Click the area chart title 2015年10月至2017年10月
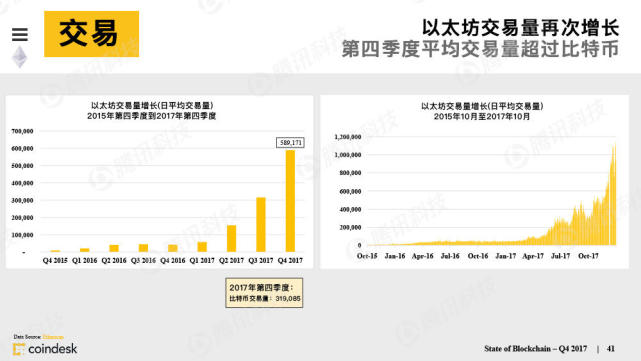Viewport: 641px width, 361px height. [x=482, y=117]
